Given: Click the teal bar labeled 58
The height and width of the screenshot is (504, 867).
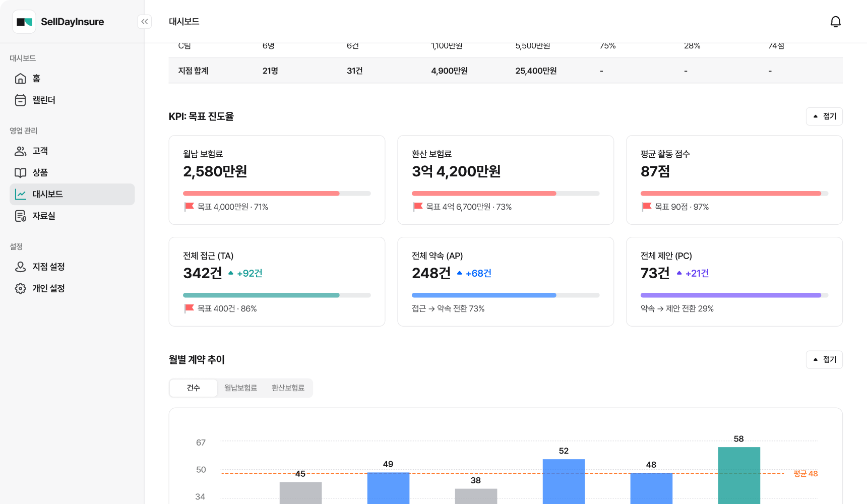Looking at the screenshot, I should (739, 475).
